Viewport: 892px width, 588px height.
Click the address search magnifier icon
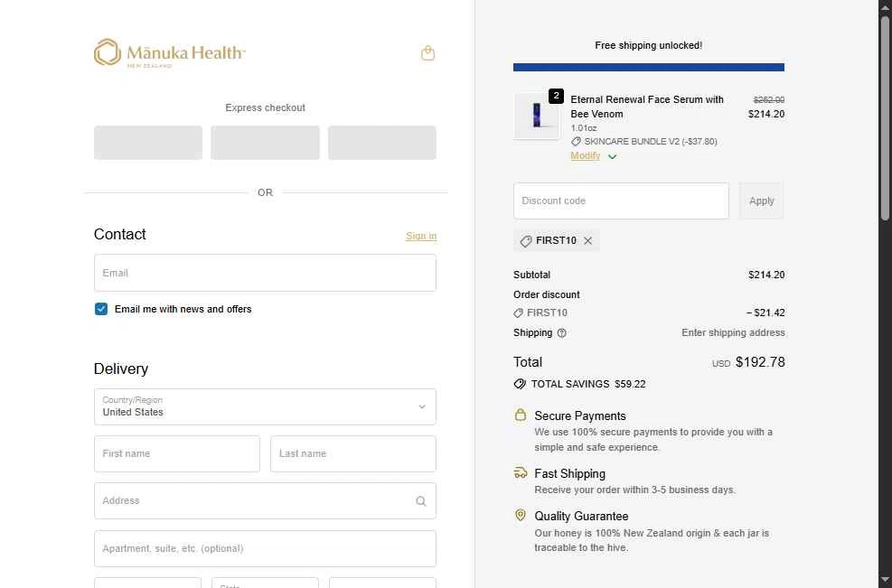click(x=421, y=501)
